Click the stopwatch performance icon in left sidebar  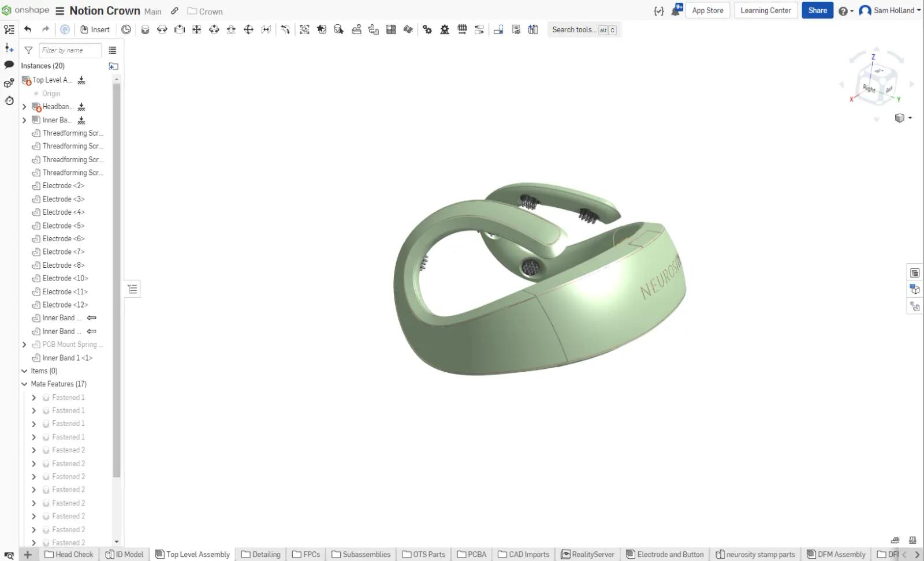coord(9,100)
